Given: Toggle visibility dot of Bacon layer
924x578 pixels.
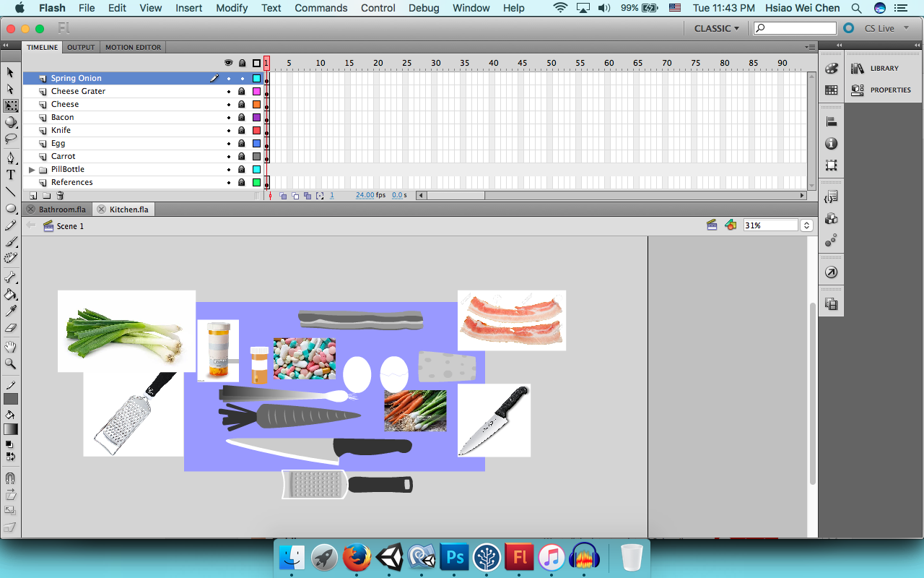Looking at the screenshot, I should (229, 118).
